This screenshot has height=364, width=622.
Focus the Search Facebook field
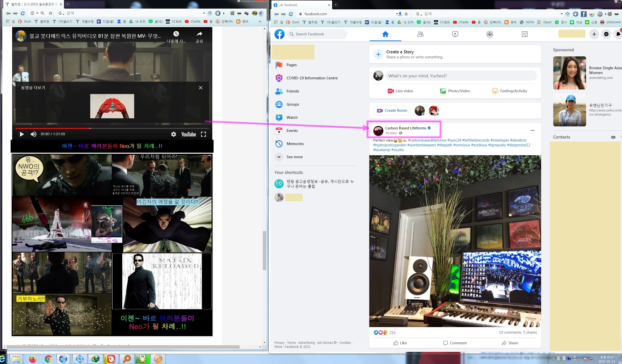point(317,34)
